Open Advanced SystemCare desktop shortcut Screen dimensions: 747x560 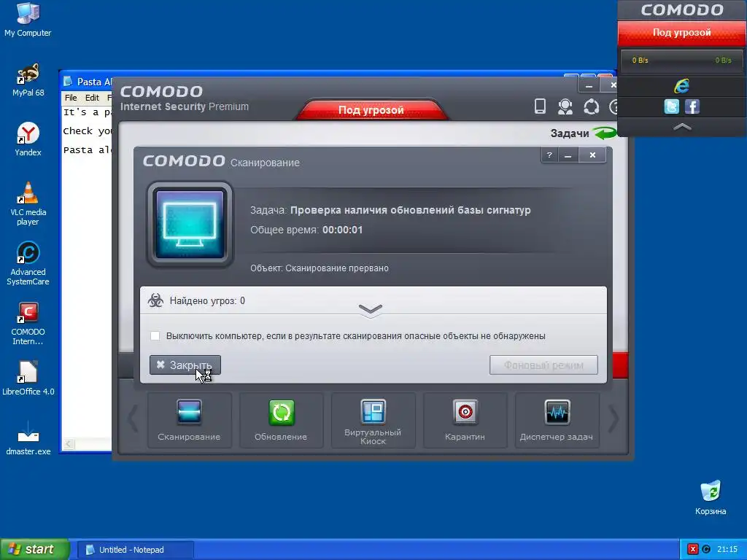[28, 263]
